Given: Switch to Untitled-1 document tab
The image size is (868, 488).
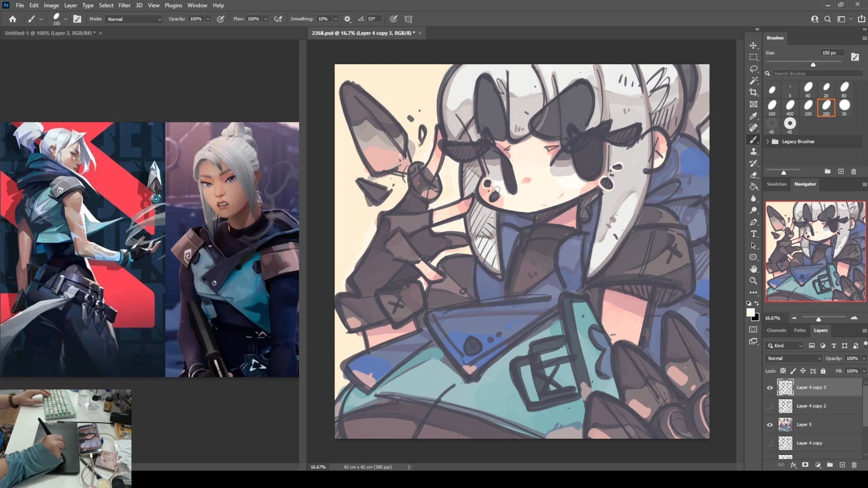Looking at the screenshot, I should click(50, 33).
